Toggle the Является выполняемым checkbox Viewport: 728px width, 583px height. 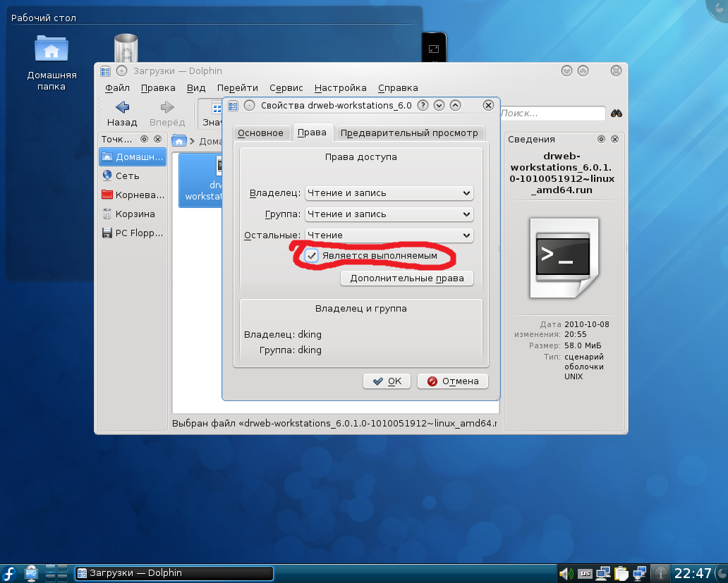[311, 256]
